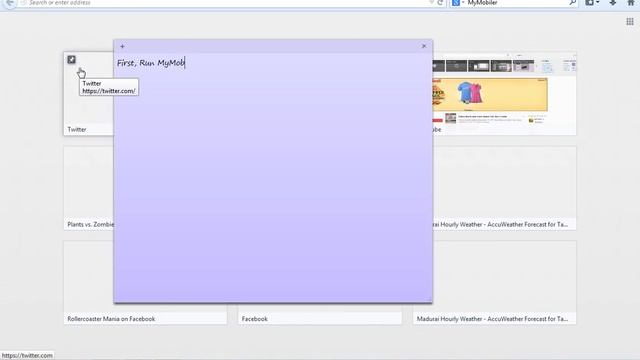Open the Madurai Hourly Weather tile beside Facebook
Viewport: 640px width, 360px height.
[x=495, y=313]
